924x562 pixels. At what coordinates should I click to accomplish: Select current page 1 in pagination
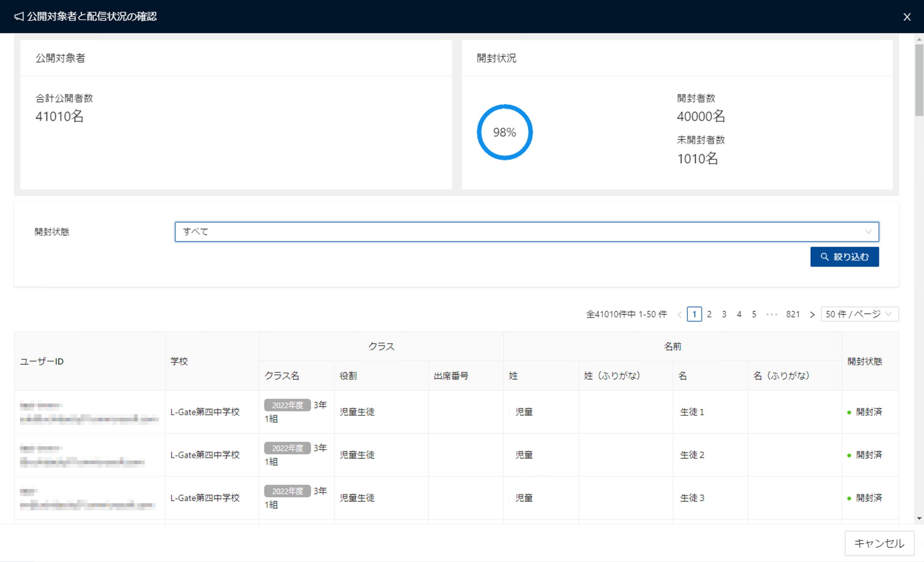point(694,314)
